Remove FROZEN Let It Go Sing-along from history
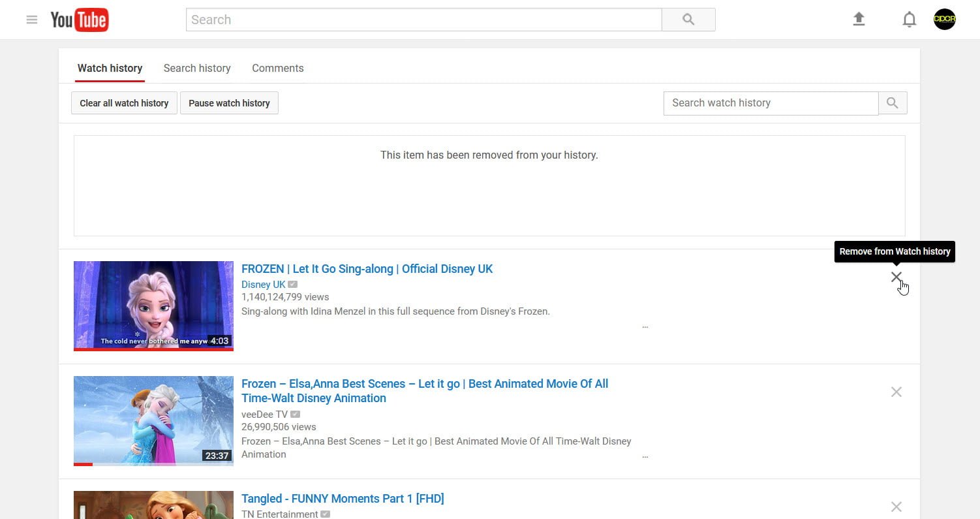Image resolution: width=980 pixels, height=519 pixels. click(x=896, y=277)
